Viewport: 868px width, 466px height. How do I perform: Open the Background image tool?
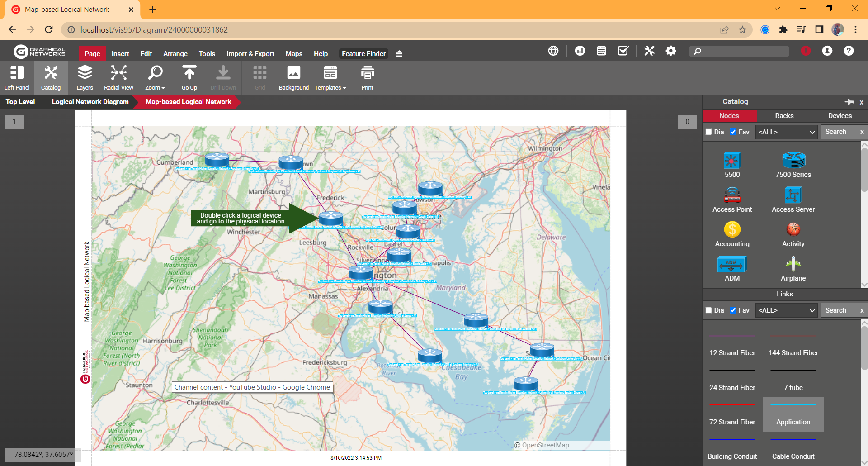[293, 77]
